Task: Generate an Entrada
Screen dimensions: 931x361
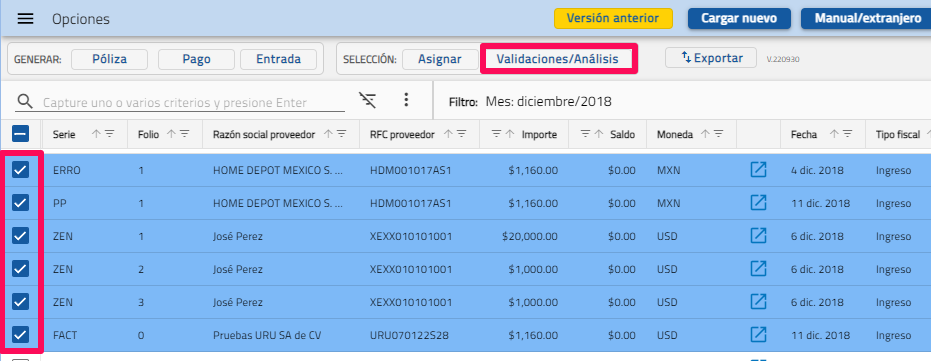Action: tap(278, 59)
